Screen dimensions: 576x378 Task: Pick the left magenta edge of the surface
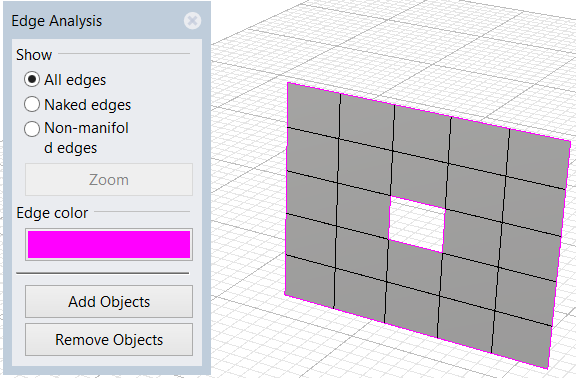click(287, 188)
